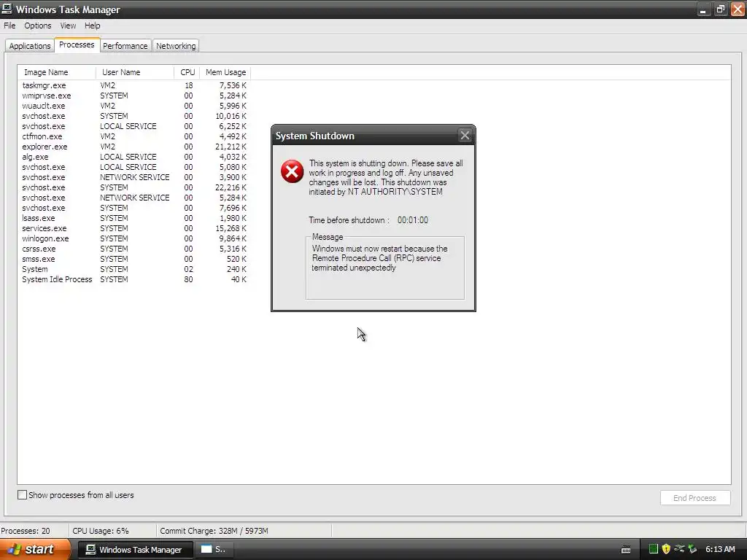This screenshot has height=560, width=747.
Task: Click the Windows flag on the start button
Action: tap(14, 549)
